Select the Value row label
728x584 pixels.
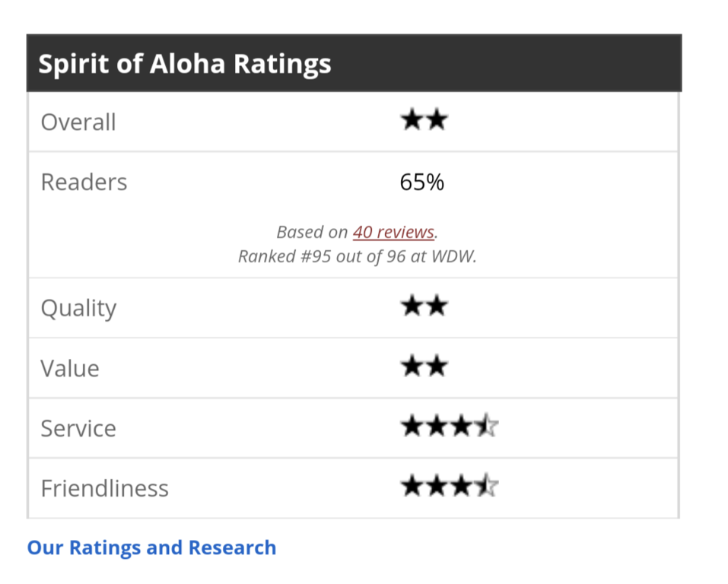70,369
